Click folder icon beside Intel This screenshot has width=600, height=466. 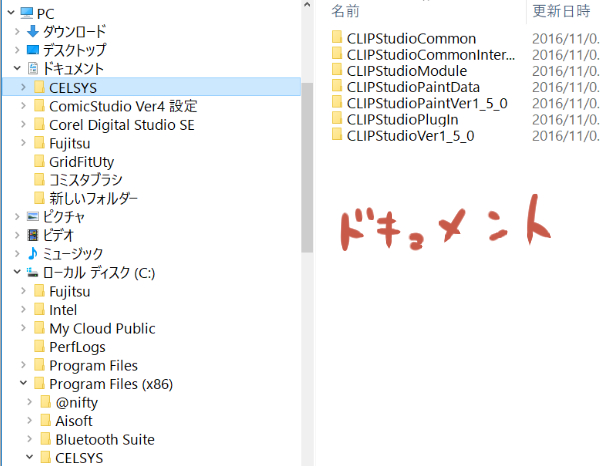pos(39,309)
